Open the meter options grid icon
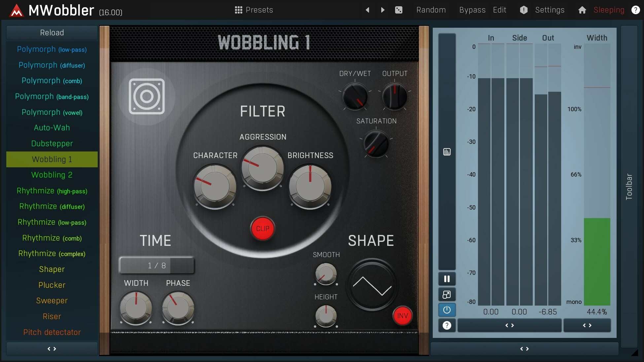 tap(447, 152)
